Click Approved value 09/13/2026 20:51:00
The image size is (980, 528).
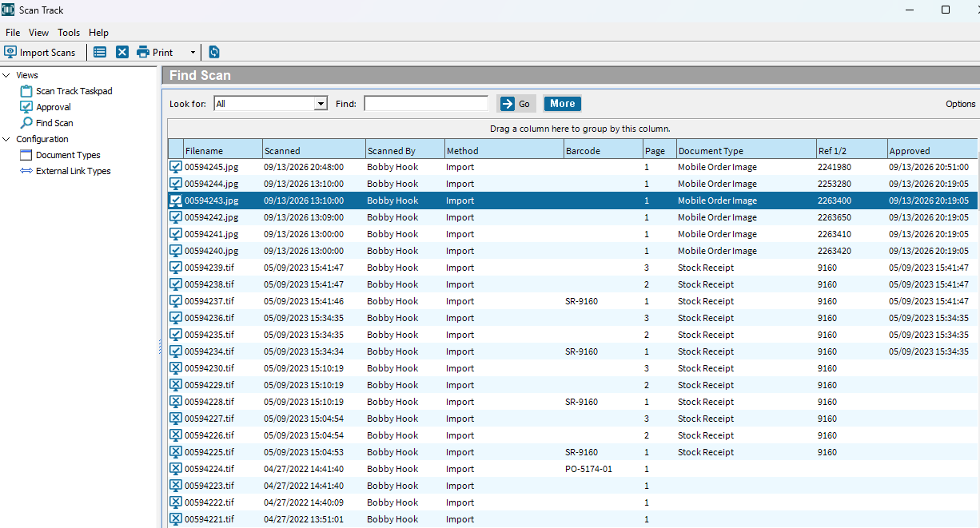(929, 167)
